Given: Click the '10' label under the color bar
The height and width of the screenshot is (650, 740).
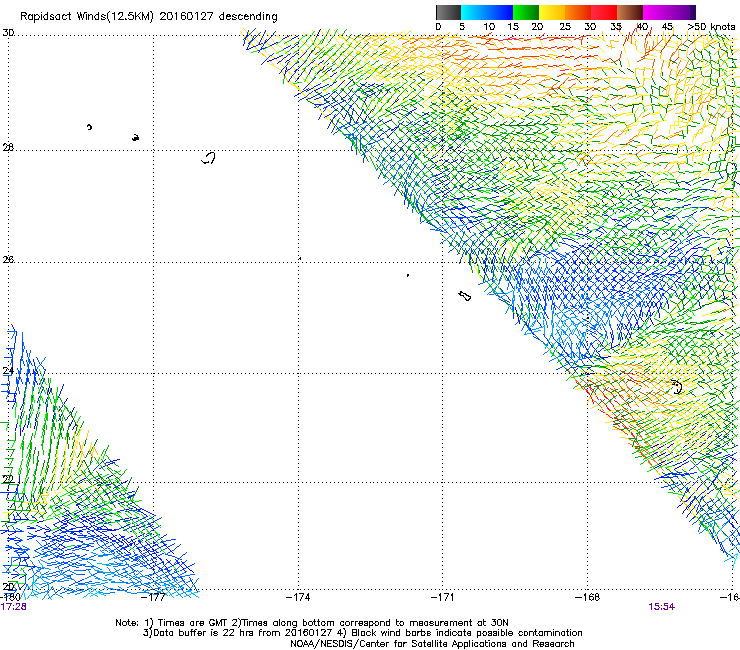Looking at the screenshot, I should (x=489, y=27).
